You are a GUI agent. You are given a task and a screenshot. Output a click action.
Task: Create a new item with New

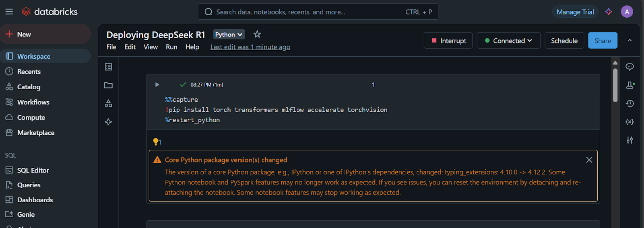45,34
